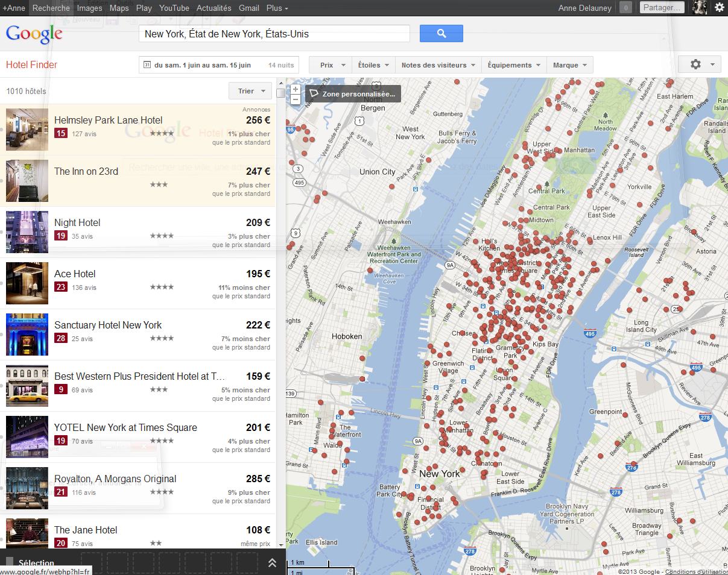
Task: Click the Ace Hotel thumbnail photo
Action: [27, 283]
